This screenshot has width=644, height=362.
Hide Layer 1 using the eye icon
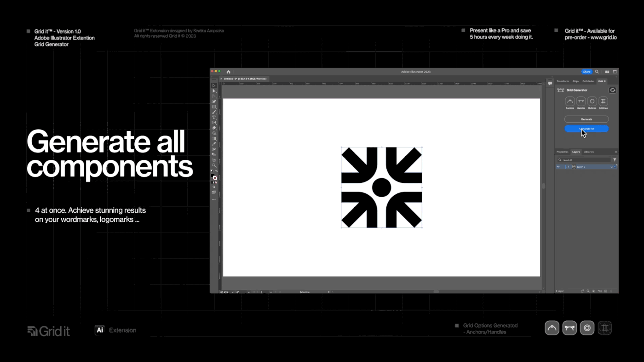[558, 167]
